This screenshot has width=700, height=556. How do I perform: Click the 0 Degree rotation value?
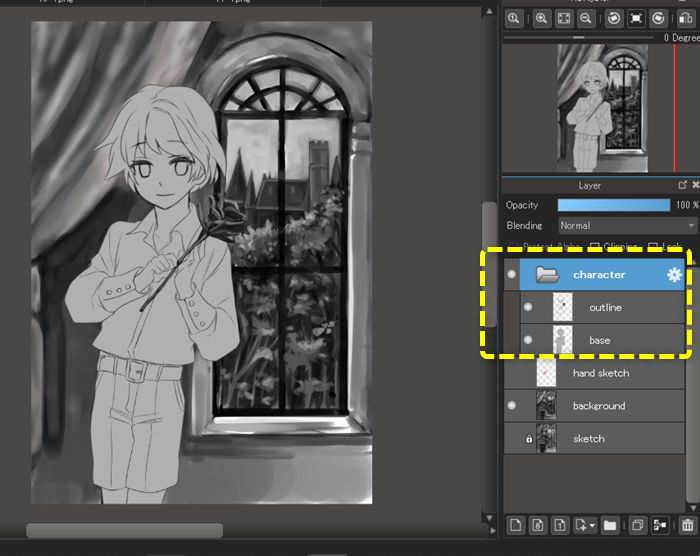click(682, 38)
